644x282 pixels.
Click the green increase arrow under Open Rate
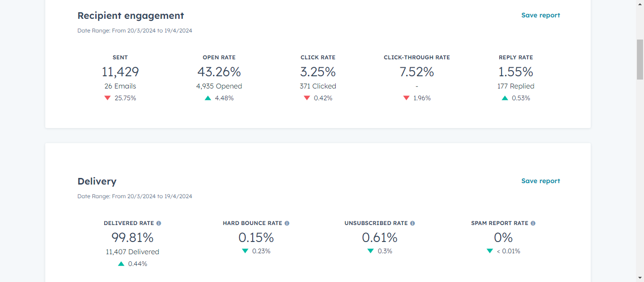[x=207, y=98]
